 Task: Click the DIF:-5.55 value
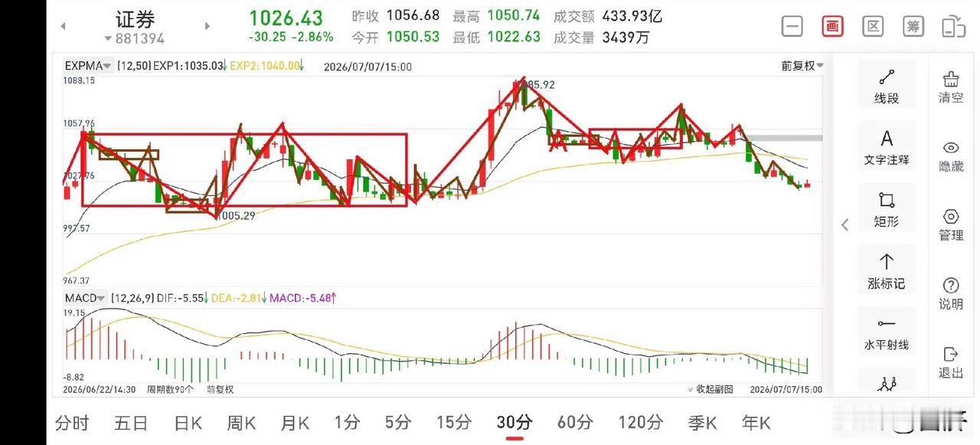point(181,297)
